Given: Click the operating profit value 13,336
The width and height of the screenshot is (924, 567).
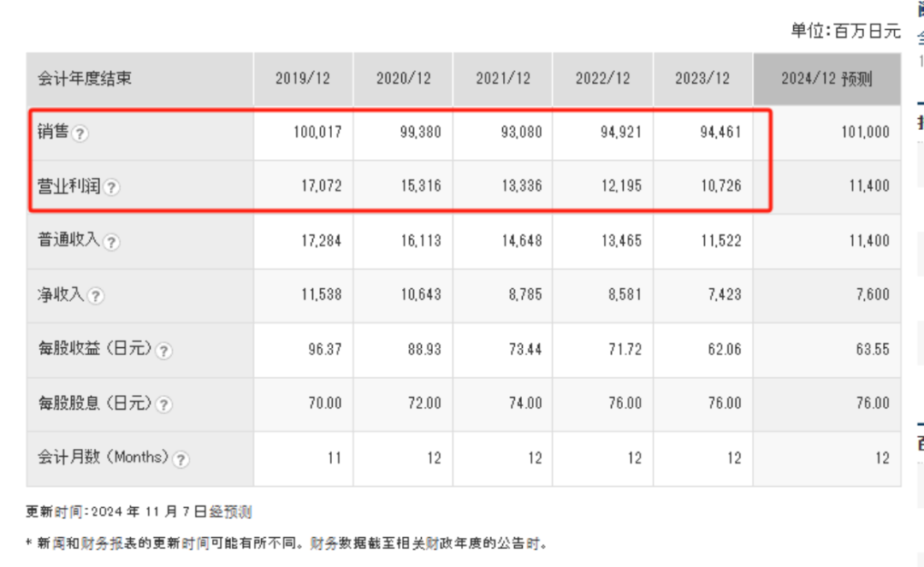Looking at the screenshot, I should 522,186.
